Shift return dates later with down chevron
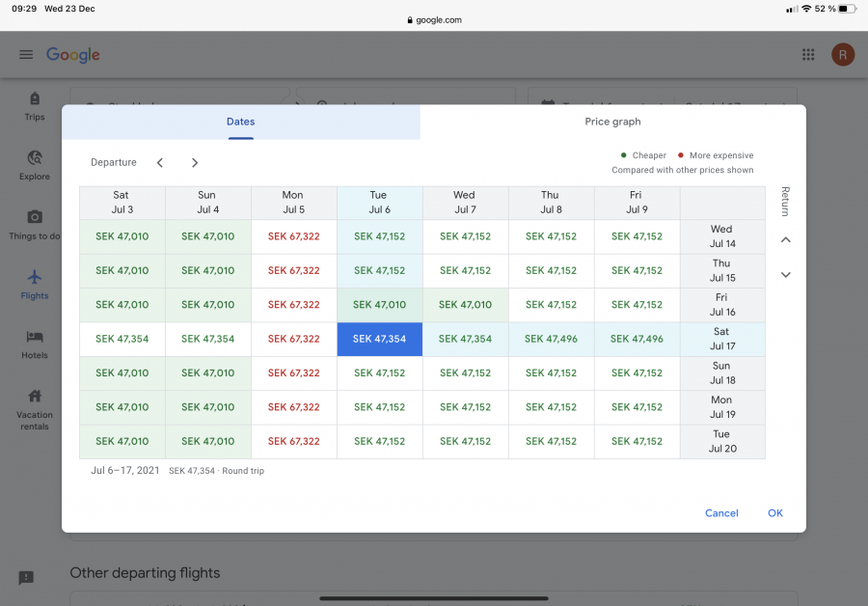The height and width of the screenshot is (606, 868). click(785, 275)
